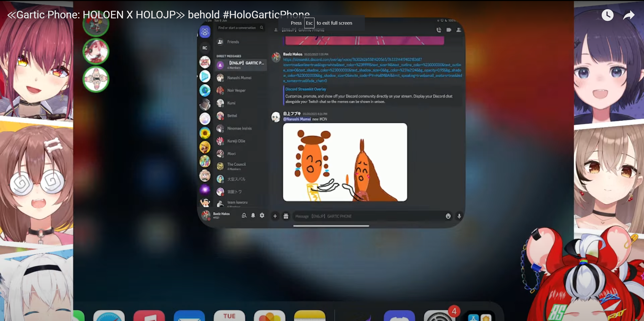Open the globe server icon

tap(205, 91)
